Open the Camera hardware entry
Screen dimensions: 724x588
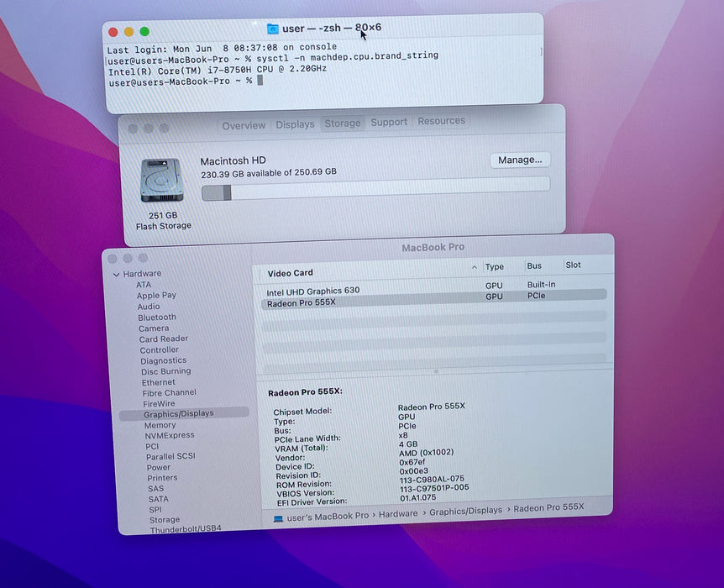(154, 328)
